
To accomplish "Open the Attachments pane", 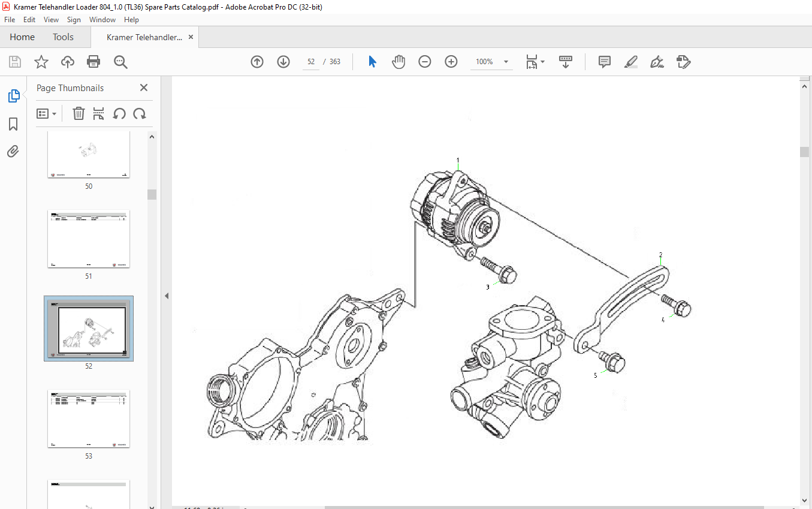I will [13, 151].
